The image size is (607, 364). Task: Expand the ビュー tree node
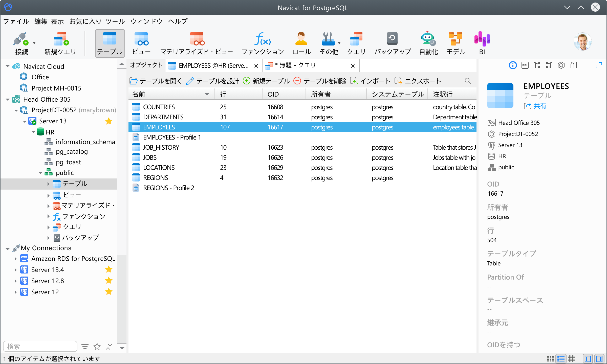point(48,195)
